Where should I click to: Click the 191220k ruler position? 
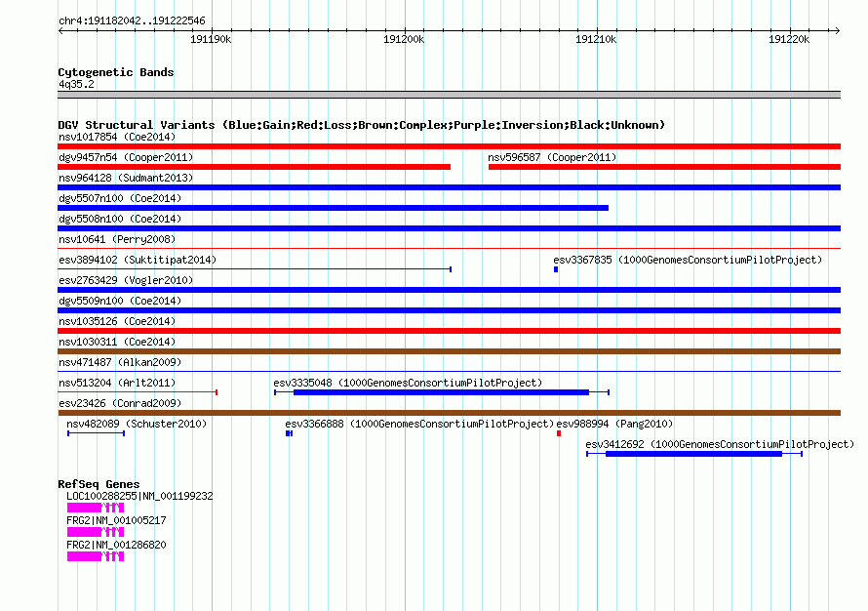789,39
